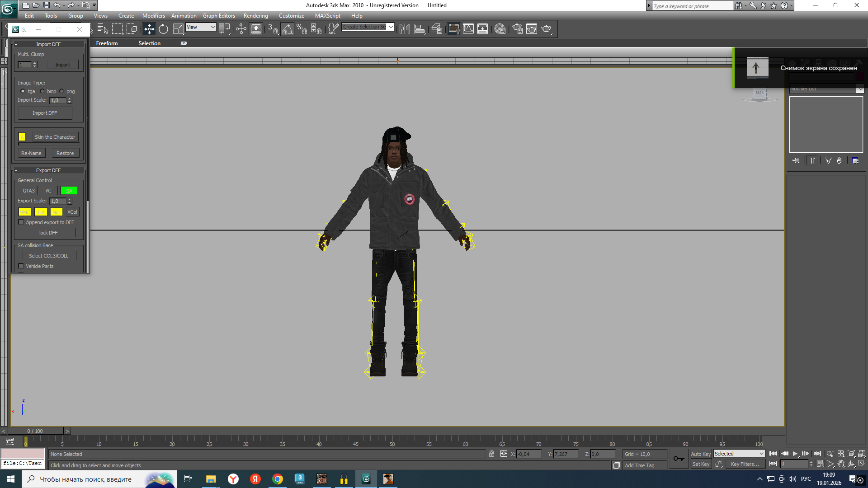
Task: Open the Selected key filter dropdown
Action: pos(761,454)
